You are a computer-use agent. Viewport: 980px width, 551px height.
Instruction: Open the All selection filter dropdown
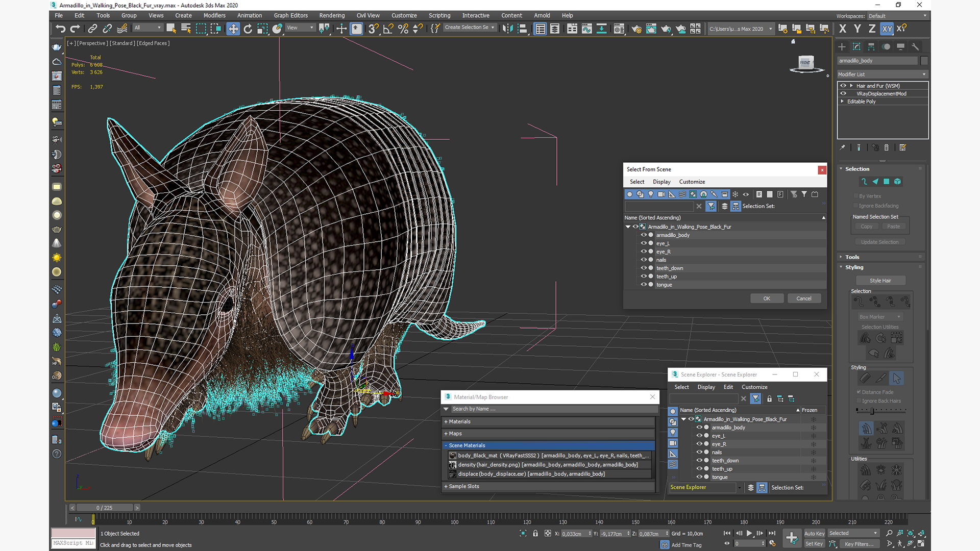point(148,28)
